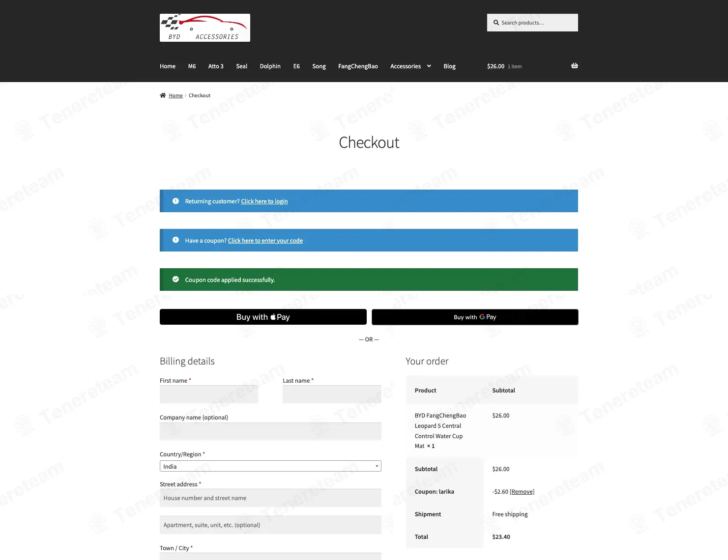Go to the Dolphin category

click(x=270, y=66)
